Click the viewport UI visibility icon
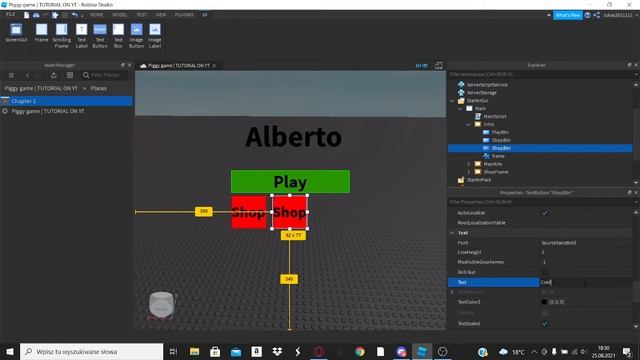640x360 pixels. [x=422, y=65]
